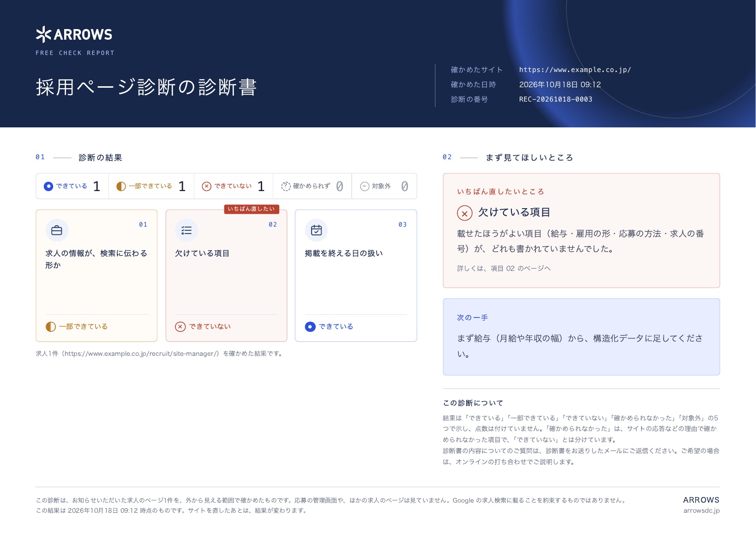This screenshot has height=534, width=756.
Task: Click the date value 2026年10月18日 09:12 in header
Action: coord(560,84)
